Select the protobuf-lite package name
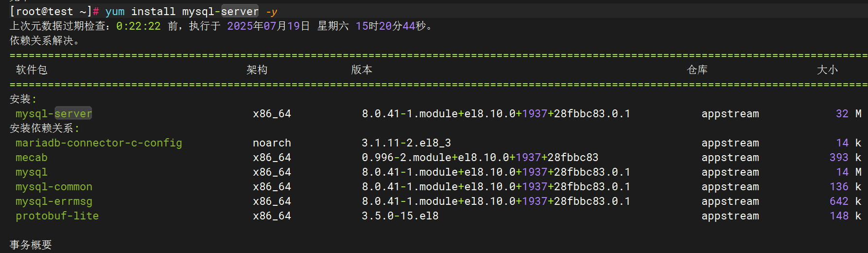 click(57, 216)
